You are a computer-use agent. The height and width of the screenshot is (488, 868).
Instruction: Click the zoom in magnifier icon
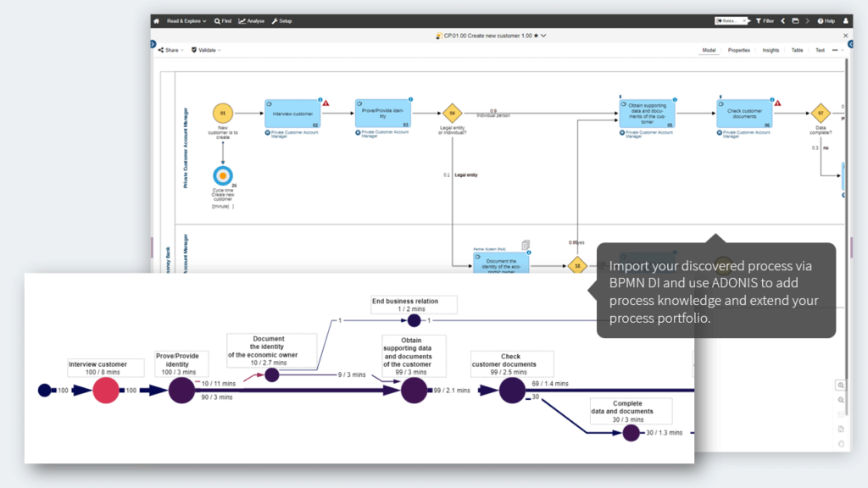[x=841, y=385]
